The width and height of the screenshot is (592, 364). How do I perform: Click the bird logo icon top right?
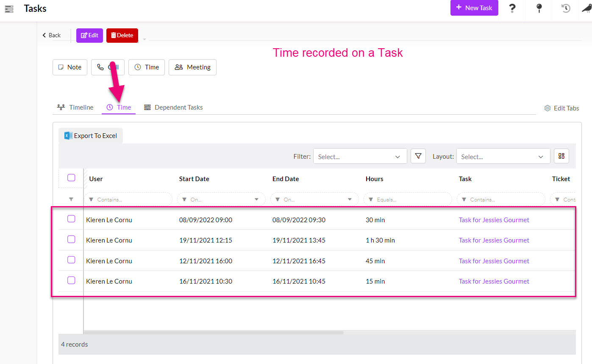586,8
